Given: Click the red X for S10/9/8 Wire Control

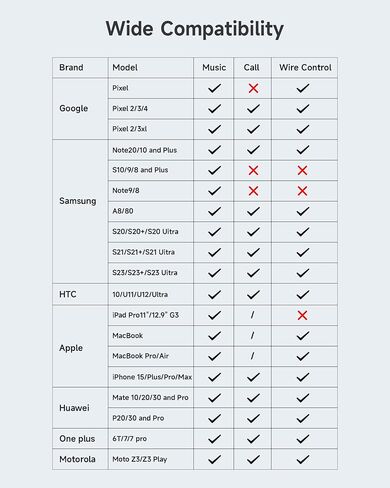Looking at the screenshot, I should click(302, 170).
